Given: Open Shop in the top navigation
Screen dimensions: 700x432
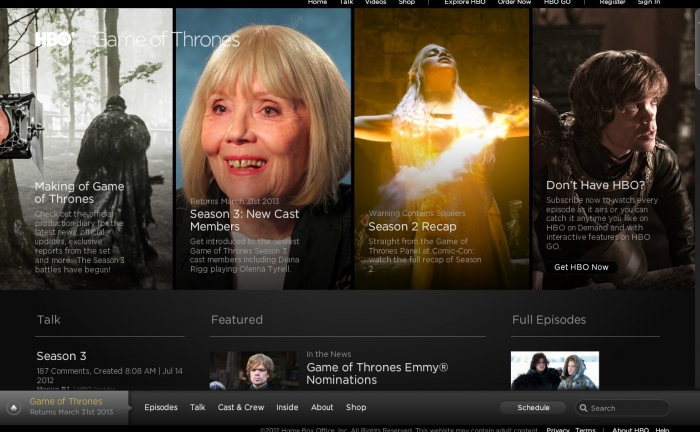Looking at the screenshot, I should coord(407,2).
